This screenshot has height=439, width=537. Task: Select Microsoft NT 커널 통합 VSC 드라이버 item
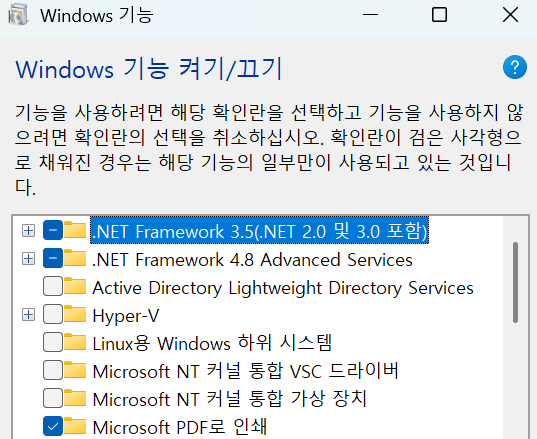click(x=246, y=371)
